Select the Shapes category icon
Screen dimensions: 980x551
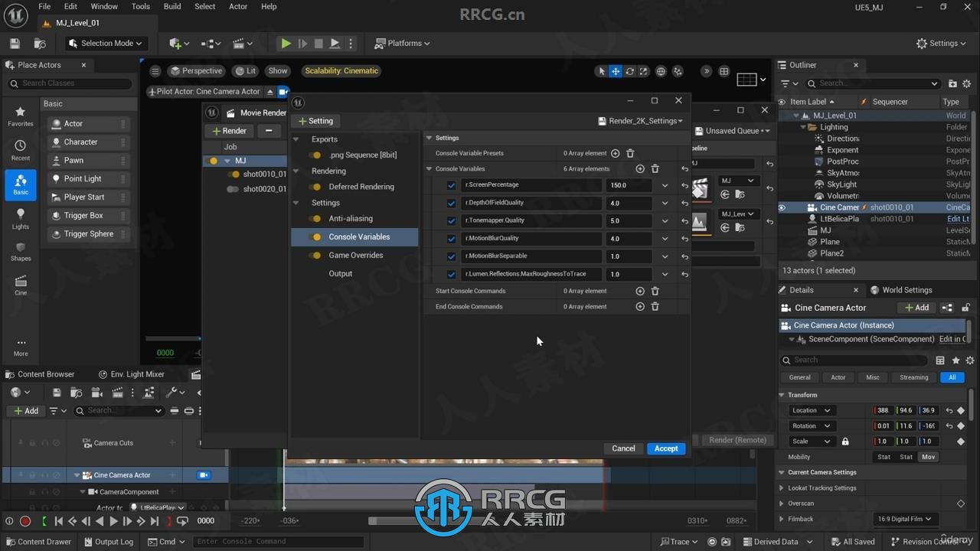click(x=21, y=251)
